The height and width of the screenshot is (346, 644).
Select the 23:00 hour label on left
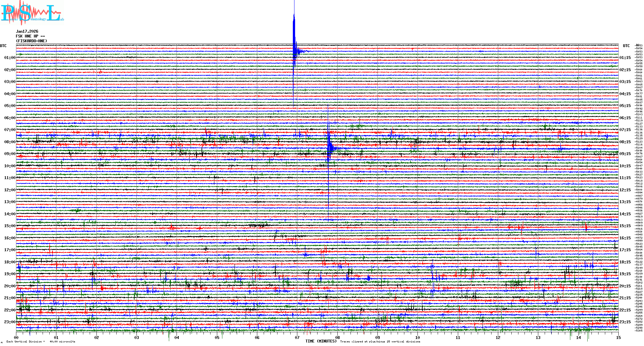(x=10, y=322)
